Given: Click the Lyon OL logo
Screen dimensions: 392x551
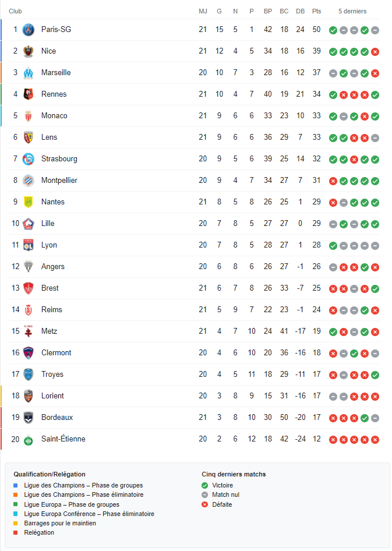Looking at the screenshot, I should point(29,245).
